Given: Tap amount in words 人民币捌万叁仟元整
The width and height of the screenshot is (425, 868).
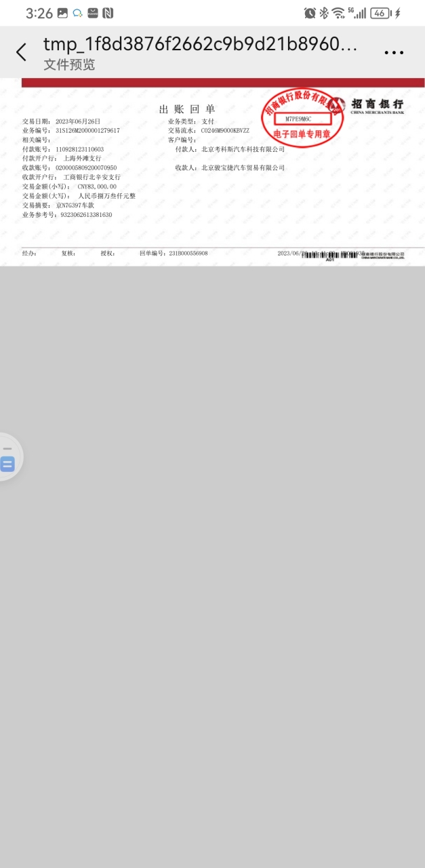Looking at the screenshot, I should [x=107, y=196].
